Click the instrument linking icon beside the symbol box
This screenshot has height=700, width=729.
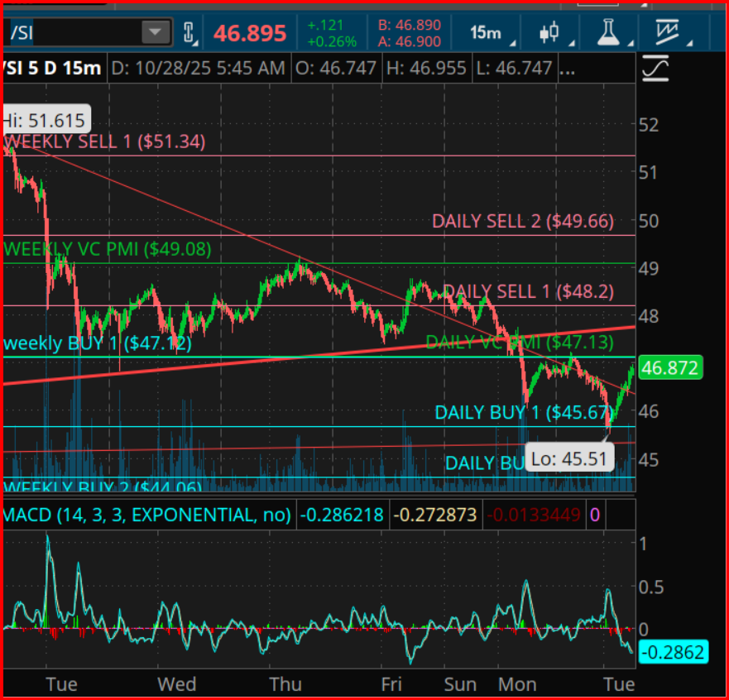pyautogui.click(x=189, y=31)
